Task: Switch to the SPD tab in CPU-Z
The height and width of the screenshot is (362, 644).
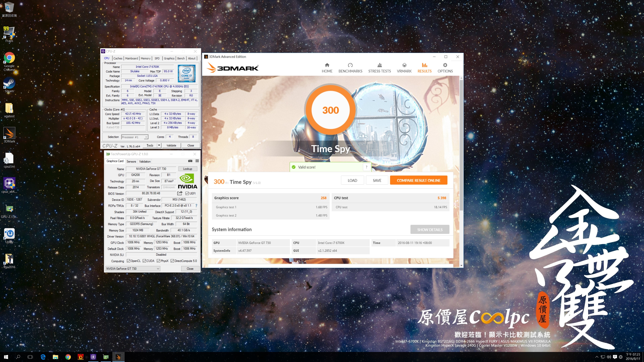Action: coord(157,58)
